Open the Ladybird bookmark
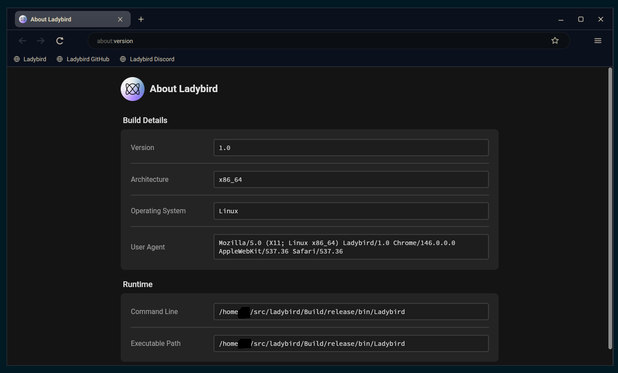This screenshot has width=618, height=373. [x=30, y=59]
